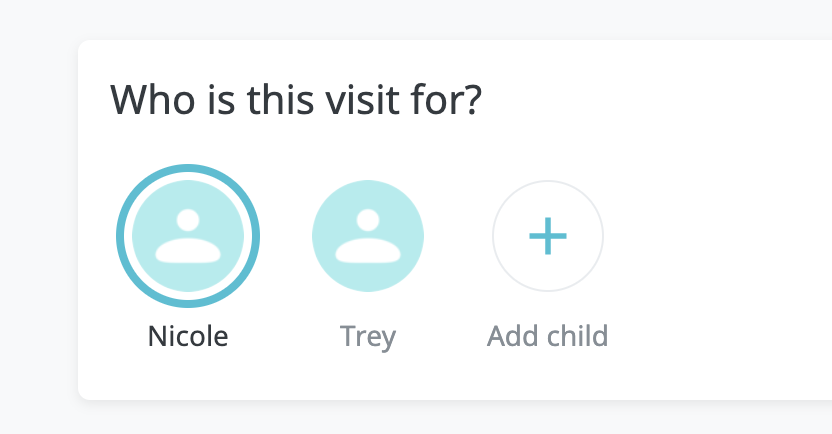Choose the first child option Nicole
Screen dimensions: 832x434
click(x=188, y=236)
